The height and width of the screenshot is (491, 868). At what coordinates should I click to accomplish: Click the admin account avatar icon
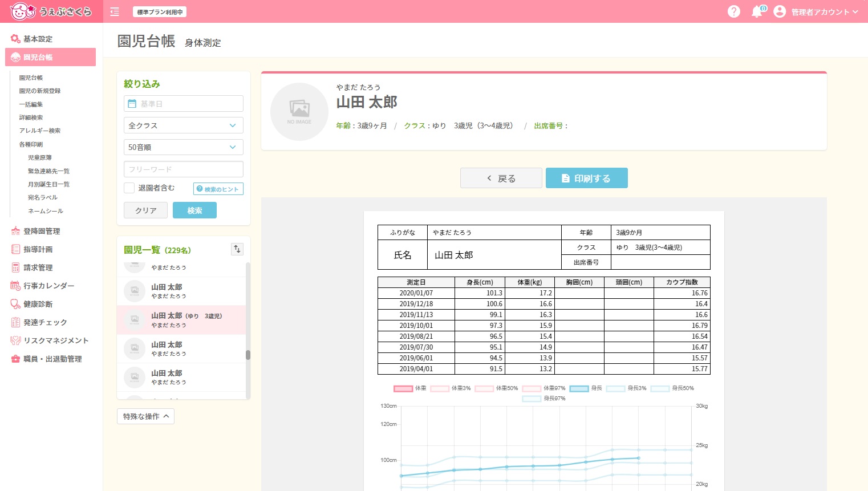pyautogui.click(x=780, y=11)
